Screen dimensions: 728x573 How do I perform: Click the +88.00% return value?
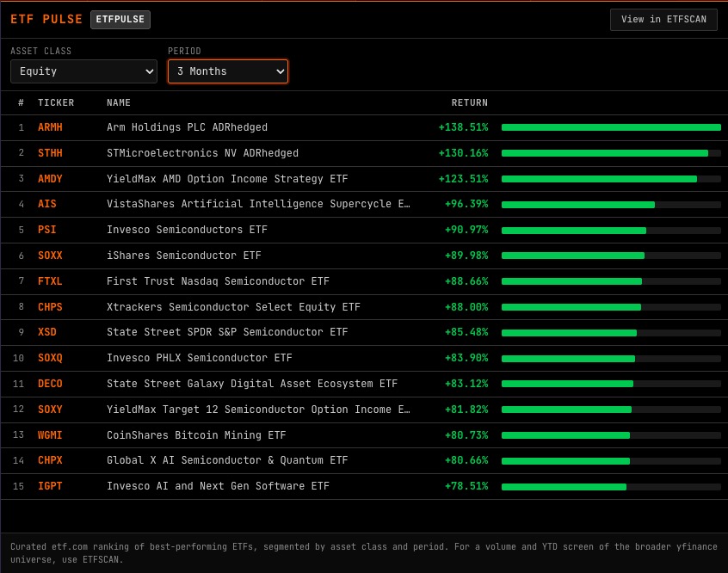pyautogui.click(x=466, y=307)
